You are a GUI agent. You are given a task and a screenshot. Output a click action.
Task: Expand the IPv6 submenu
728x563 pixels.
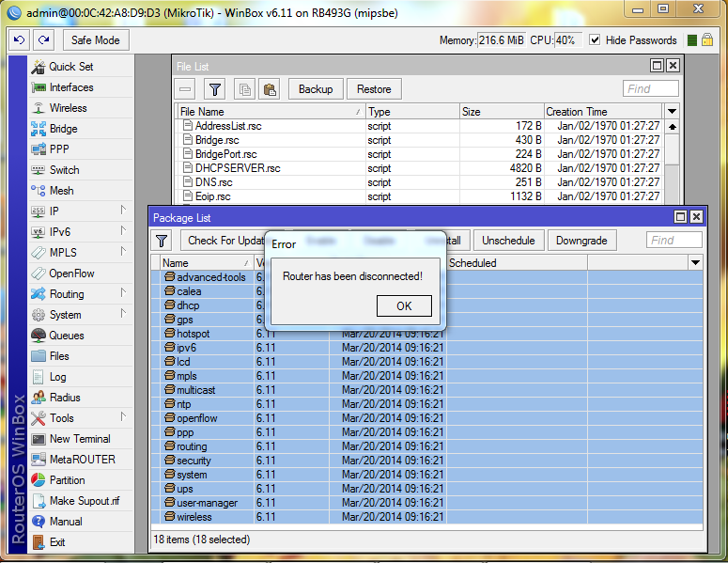coord(123,231)
